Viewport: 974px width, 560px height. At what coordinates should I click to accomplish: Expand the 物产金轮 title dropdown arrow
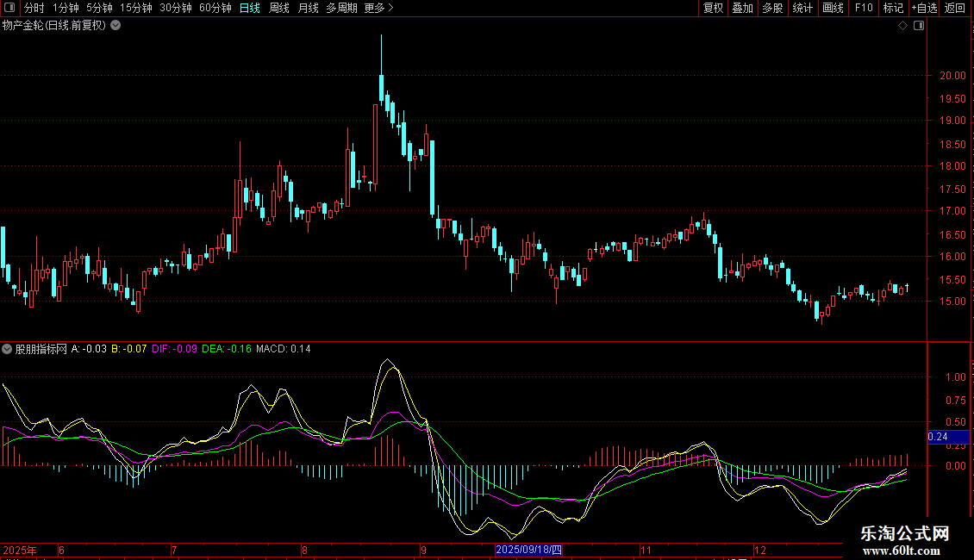click(x=116, y=26)
